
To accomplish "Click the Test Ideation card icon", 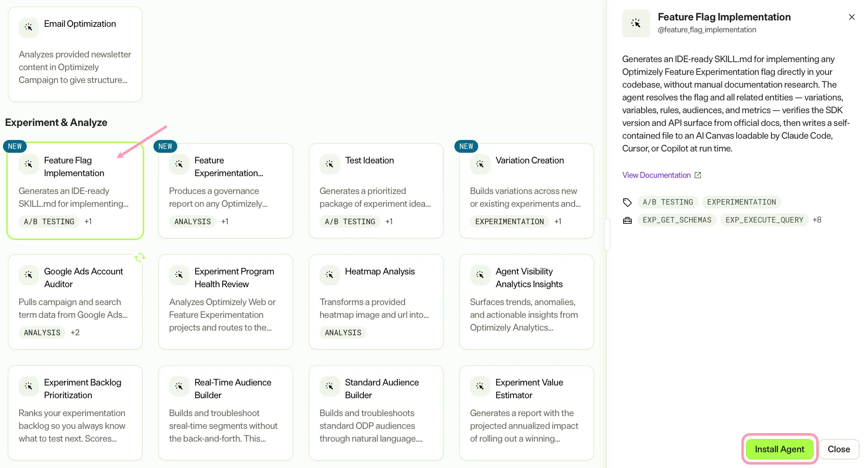I will click(x=329, y=164).
